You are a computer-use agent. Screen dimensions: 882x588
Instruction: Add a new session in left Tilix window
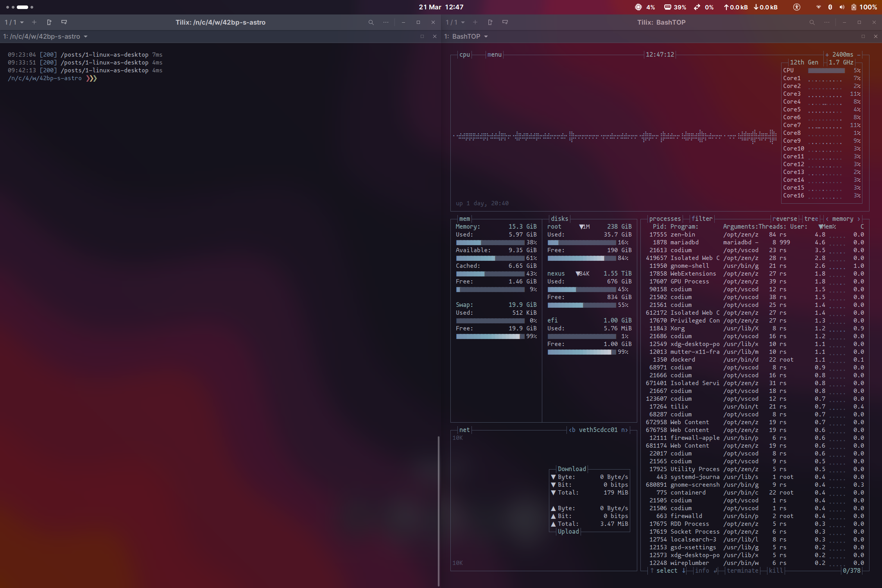(x=34, y=22)
